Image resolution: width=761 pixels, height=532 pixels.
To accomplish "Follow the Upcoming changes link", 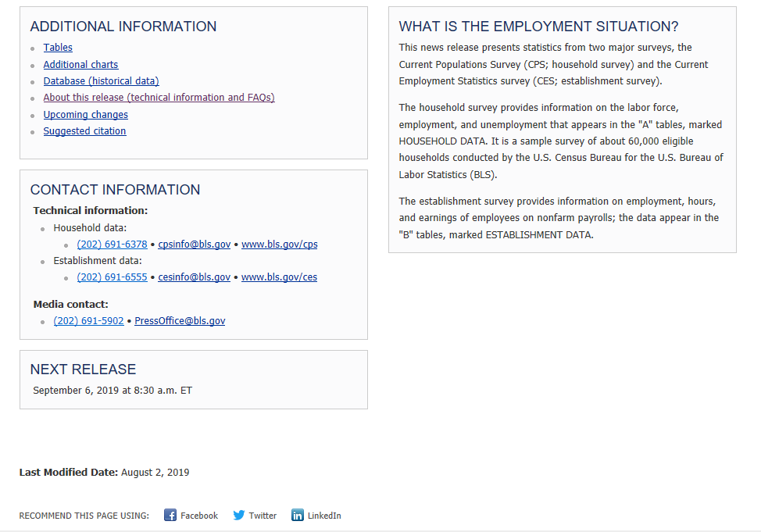I will click(85, 115).
